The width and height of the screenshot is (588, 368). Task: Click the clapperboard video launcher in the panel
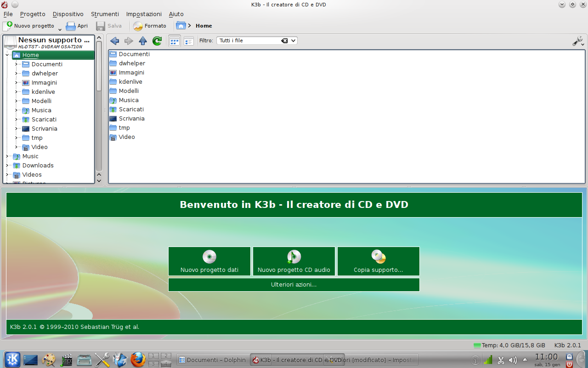67,359
